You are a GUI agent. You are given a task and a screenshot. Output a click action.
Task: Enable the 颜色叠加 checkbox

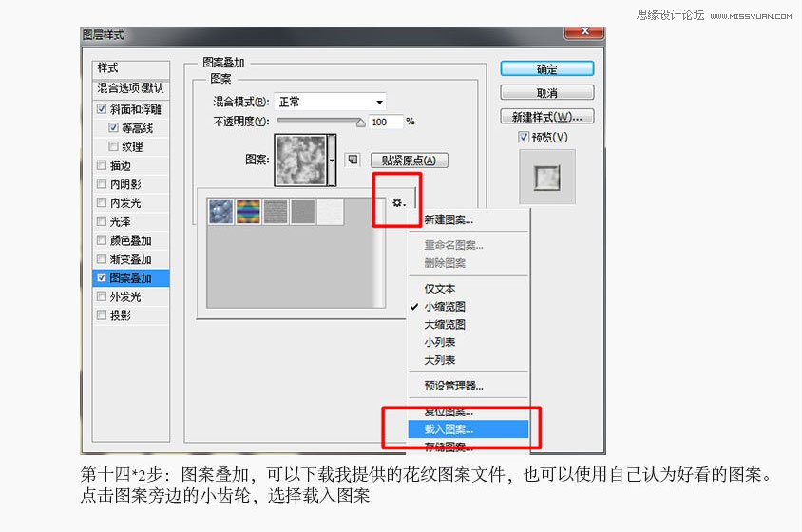[102, 240]
